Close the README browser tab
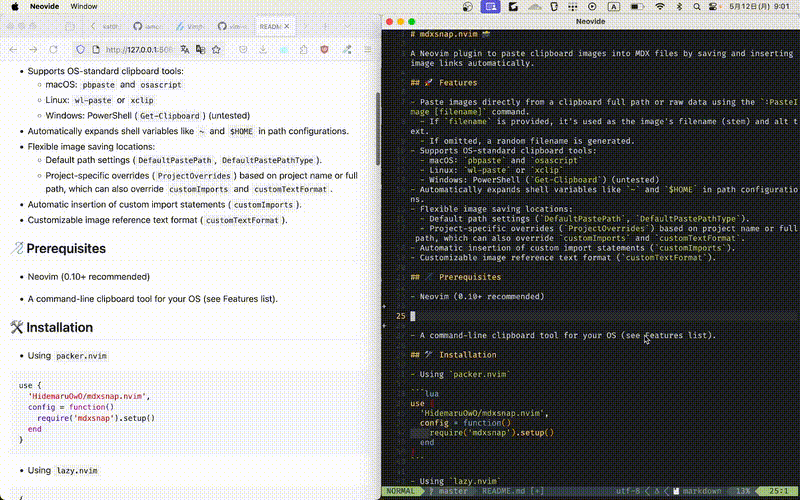800x500 pixels. 287,27
